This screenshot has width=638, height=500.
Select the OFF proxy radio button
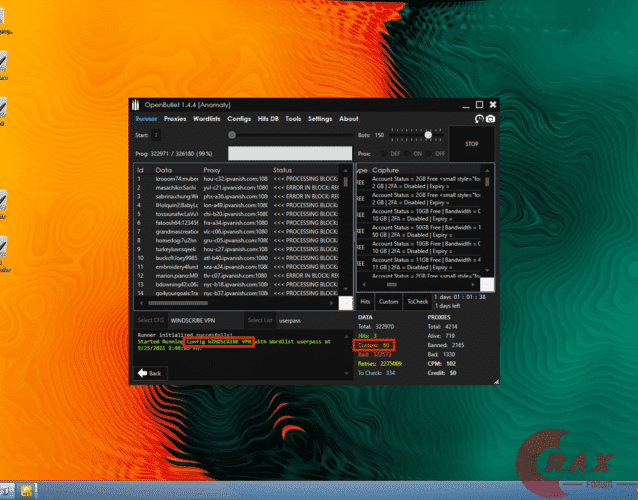429,154
